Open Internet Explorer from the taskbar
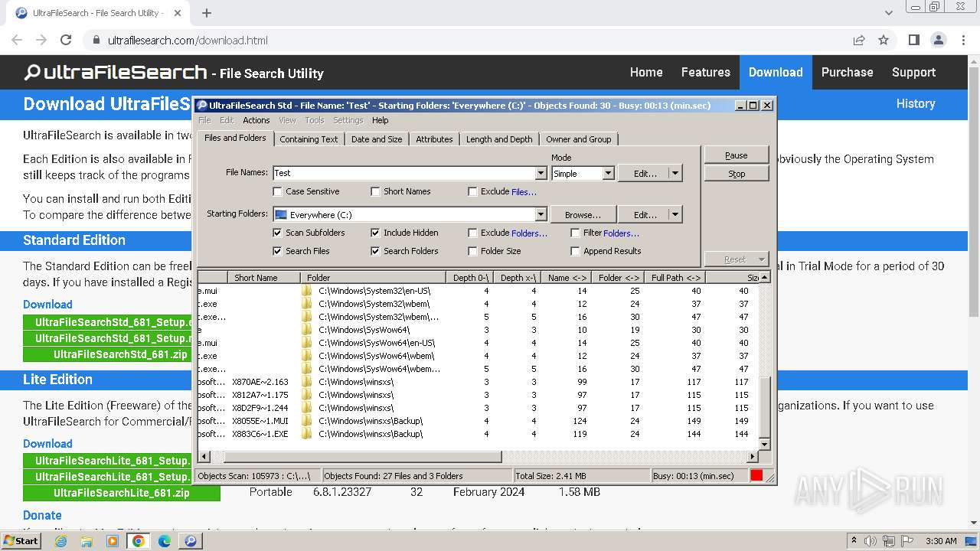The height and width of the screenshot is (551, 980). (60, 541)
